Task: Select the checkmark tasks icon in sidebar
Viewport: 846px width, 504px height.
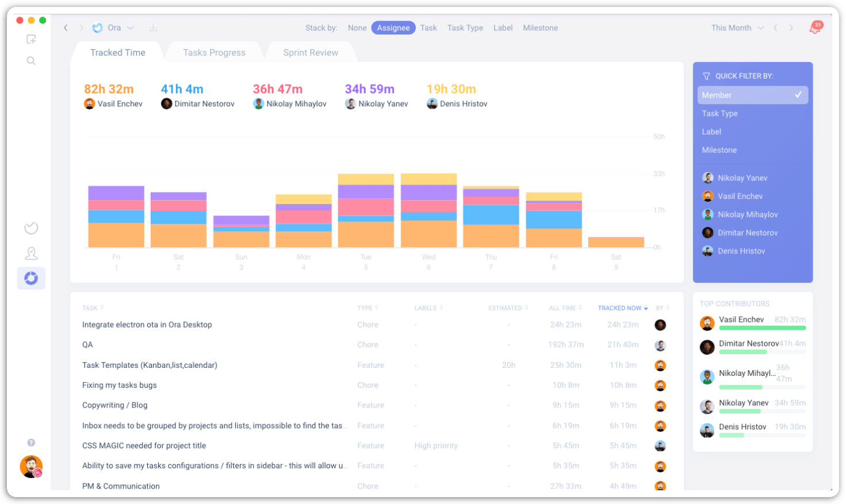Action: (x=31, y=228)
